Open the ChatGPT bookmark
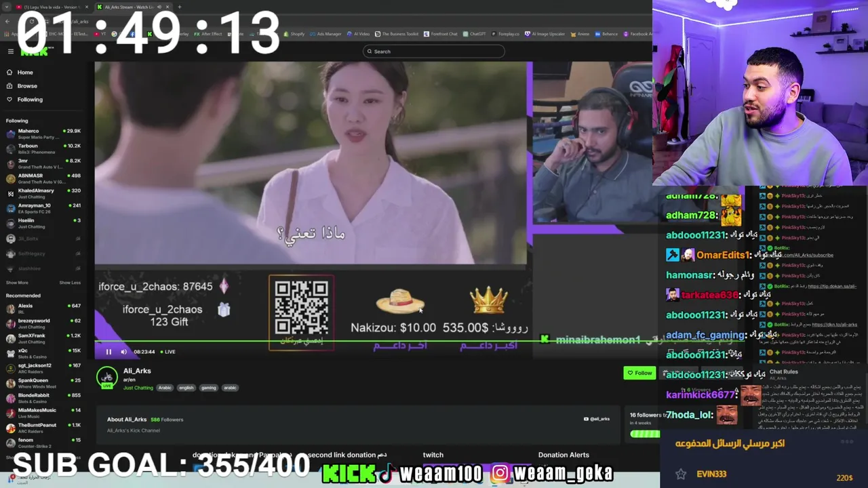The height and width of the screenshot is (488, 868). (x=475, y=34)
